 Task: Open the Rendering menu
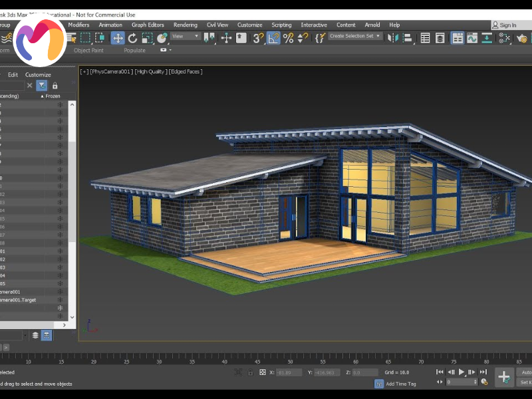[186, 25]
